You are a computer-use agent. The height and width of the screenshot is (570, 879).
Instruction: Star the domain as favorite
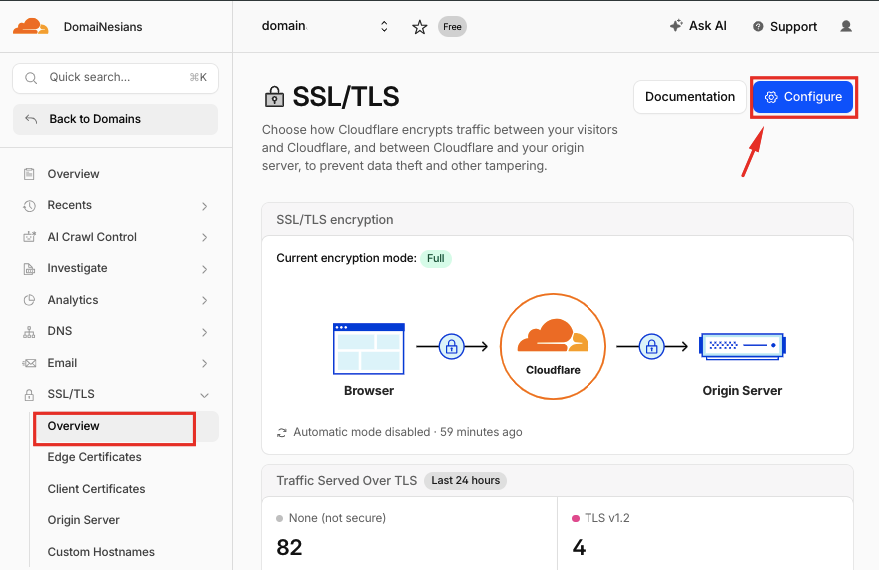pyautogui.click(x=419, y=27)
